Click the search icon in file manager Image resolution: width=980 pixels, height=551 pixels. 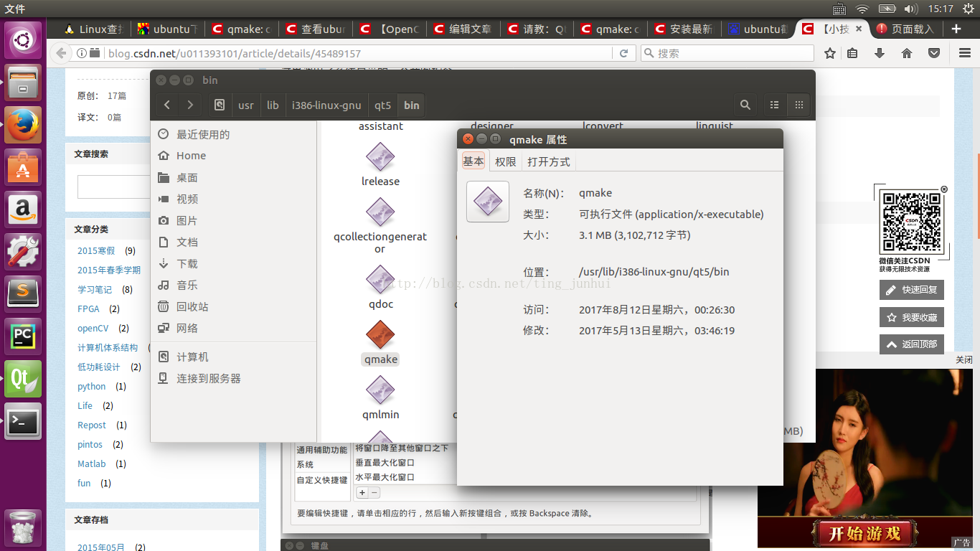pyautogui.click(x=745, y=105)
